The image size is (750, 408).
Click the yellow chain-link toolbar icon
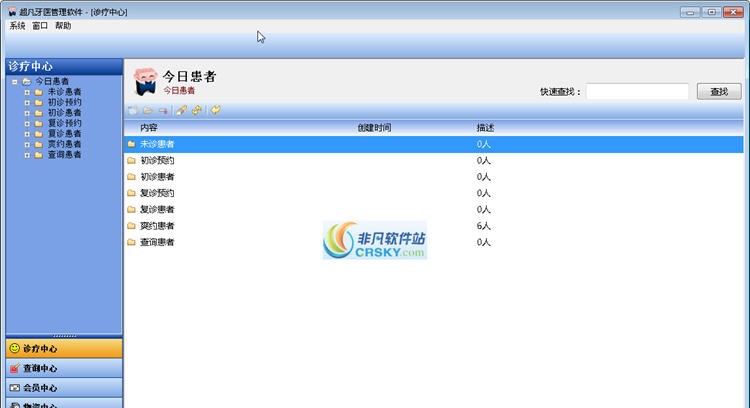(196, 110)
